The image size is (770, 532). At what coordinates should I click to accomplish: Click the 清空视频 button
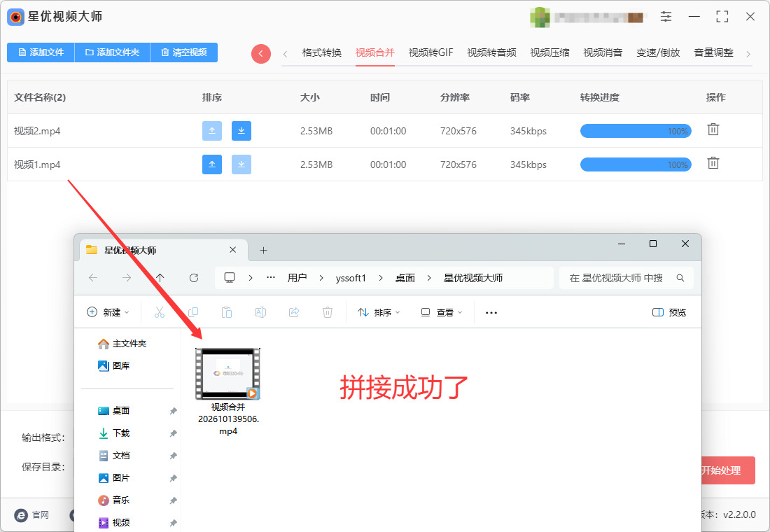183,52
